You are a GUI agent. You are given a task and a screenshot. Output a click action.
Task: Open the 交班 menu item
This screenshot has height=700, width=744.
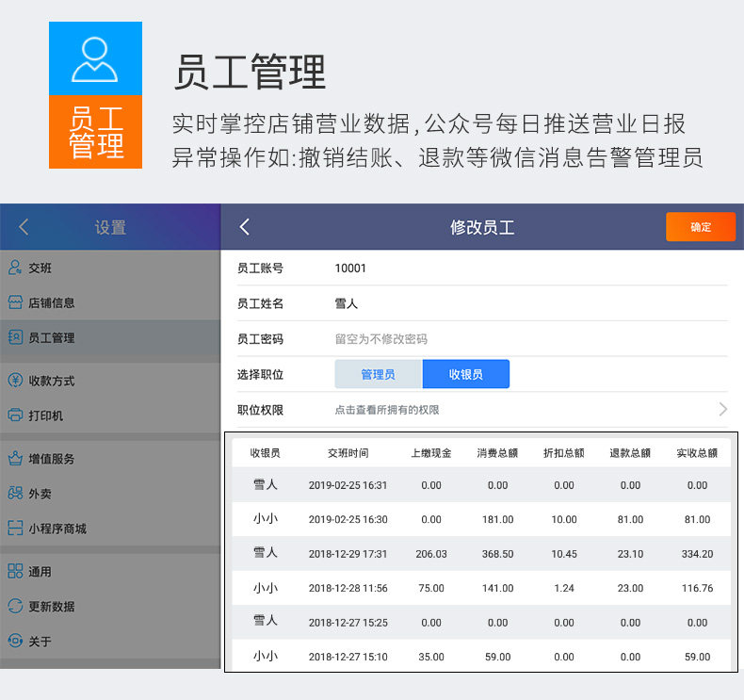(110, 268)
